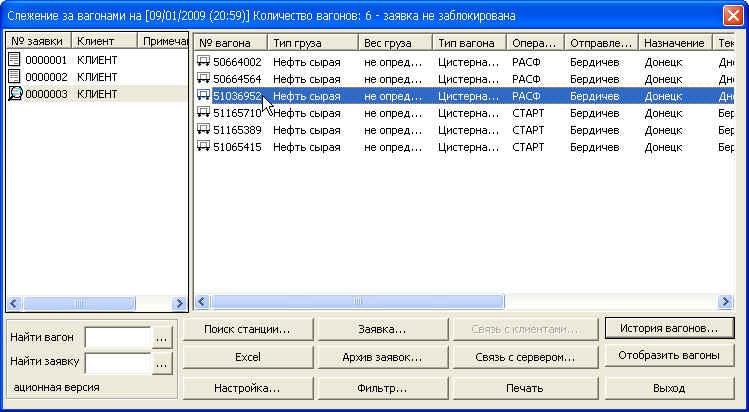Click КЛИЕНТ cell of request 0000002
The width and height of the screenshot is (749, 412).
point(97,77)
